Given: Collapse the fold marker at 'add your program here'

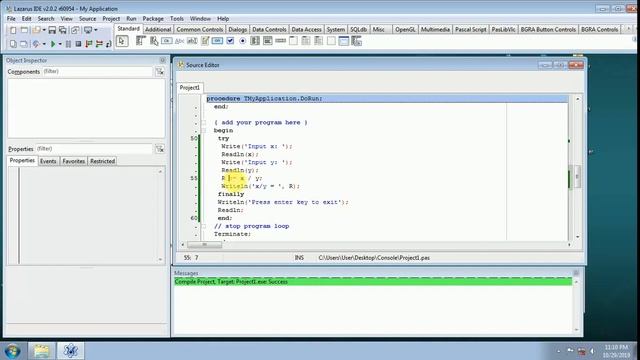Looking at the screenshot, I should pyautogui.click(x=203, y=122).
